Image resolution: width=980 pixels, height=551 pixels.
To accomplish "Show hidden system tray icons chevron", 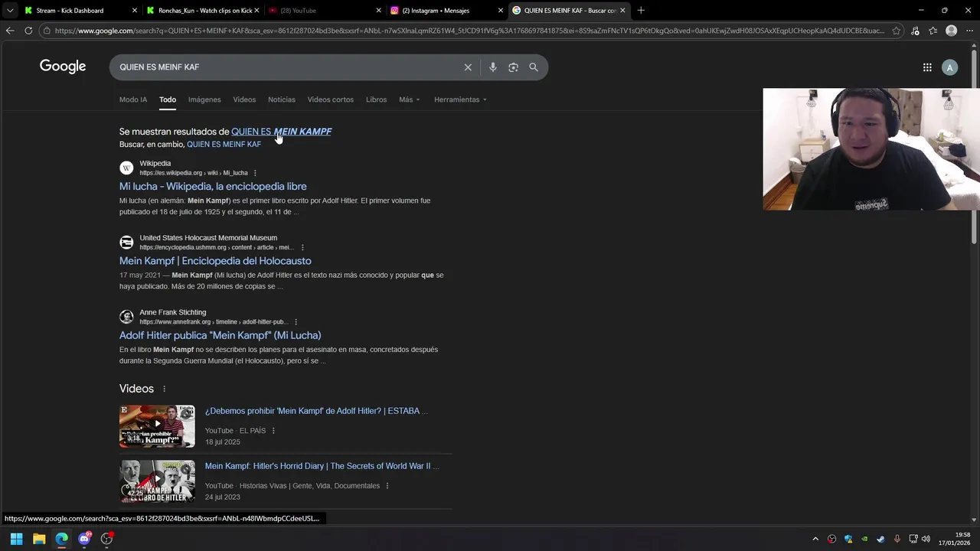I will pos(815,539).
